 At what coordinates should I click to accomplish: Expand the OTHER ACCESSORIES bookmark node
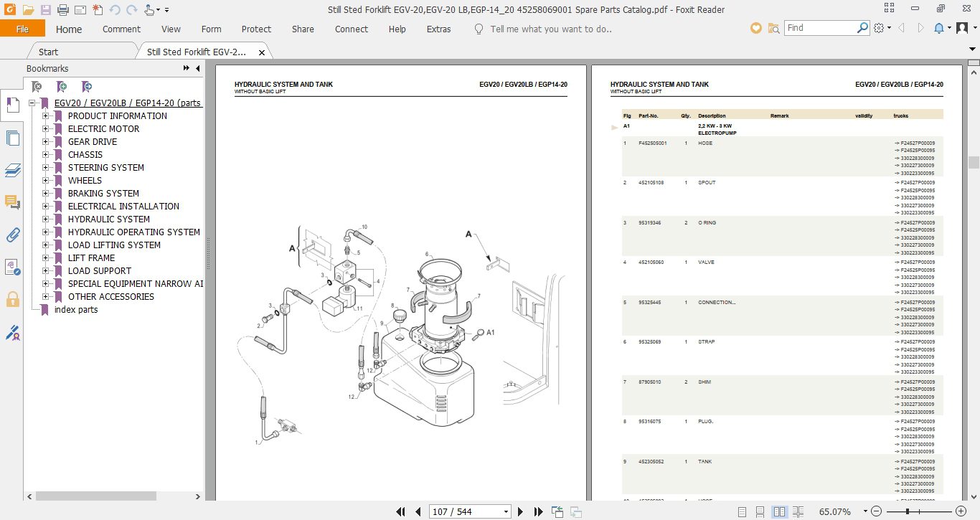coord(46,297)
